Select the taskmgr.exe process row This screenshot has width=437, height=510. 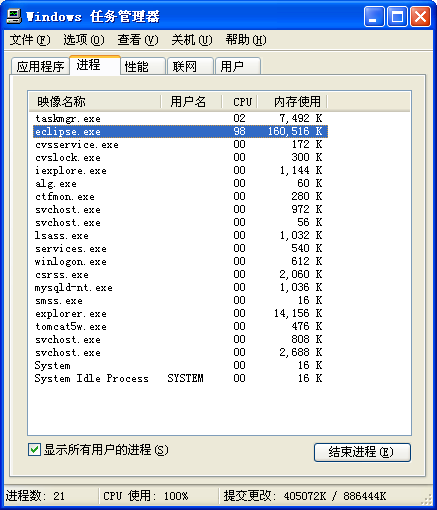[x=180, y=118]
